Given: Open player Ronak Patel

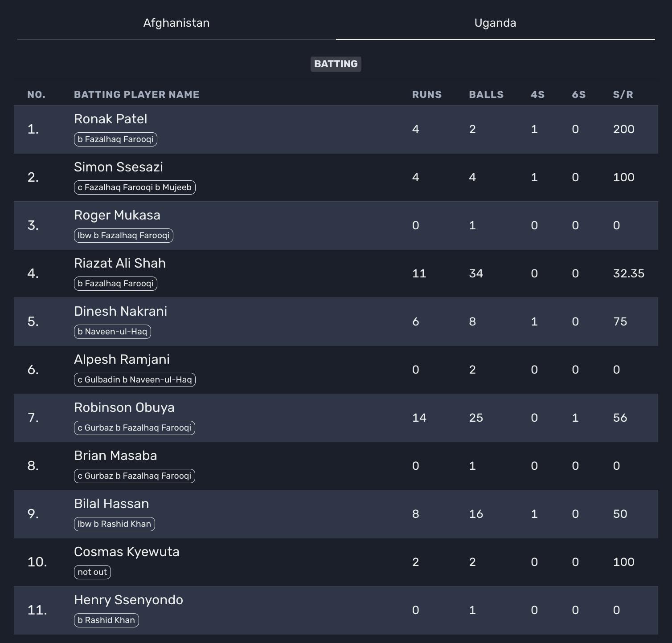Looking at the screenshot, I should click(x=111, y=119).
